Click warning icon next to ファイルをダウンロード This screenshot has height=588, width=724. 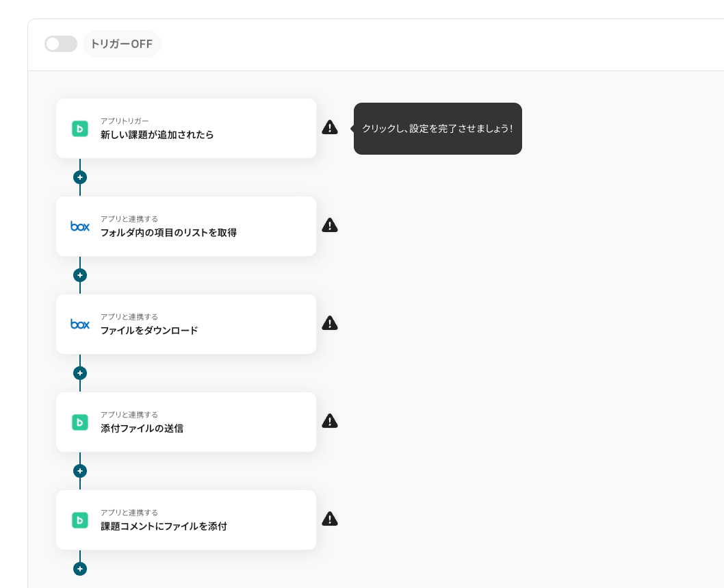click(330, 323)
